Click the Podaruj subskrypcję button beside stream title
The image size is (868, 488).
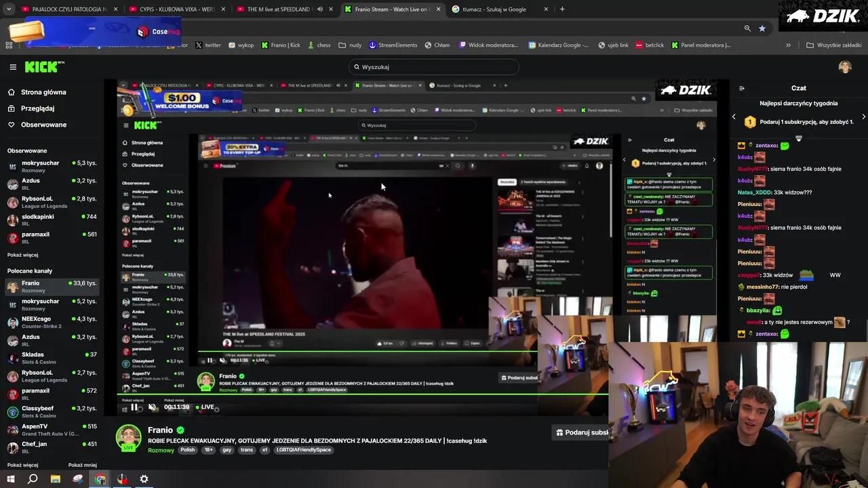pos(581,432)
